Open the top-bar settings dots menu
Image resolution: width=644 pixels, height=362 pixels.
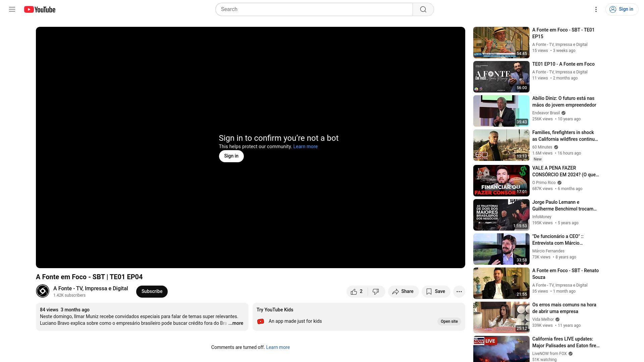point(596,9)
